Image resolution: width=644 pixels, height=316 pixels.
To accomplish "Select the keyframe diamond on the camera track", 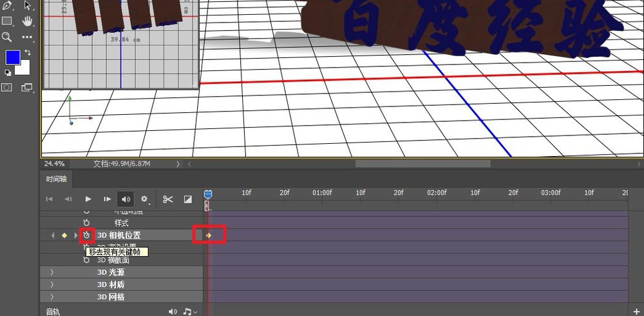I will [209, 235].
